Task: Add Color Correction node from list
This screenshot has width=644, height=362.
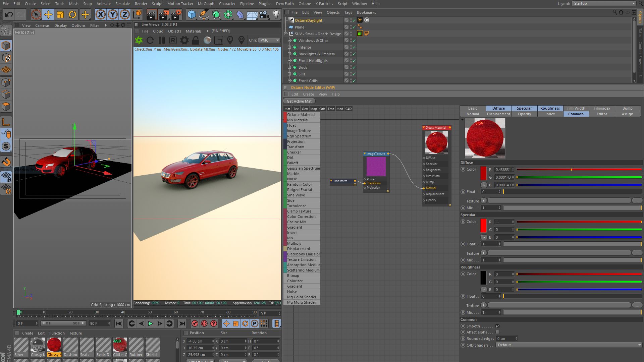Action: pyautogui.click(x=302, y=217)
